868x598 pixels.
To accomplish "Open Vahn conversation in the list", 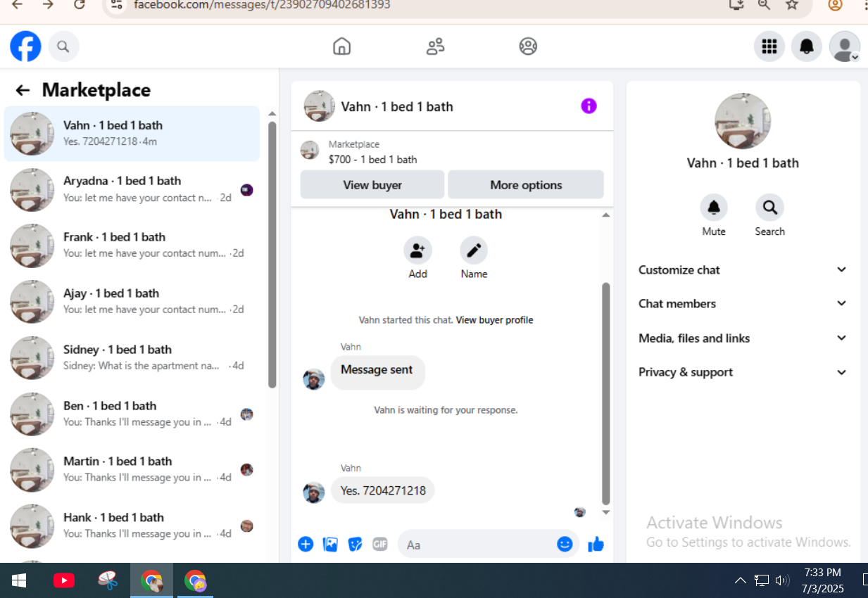I will [132, 133].
